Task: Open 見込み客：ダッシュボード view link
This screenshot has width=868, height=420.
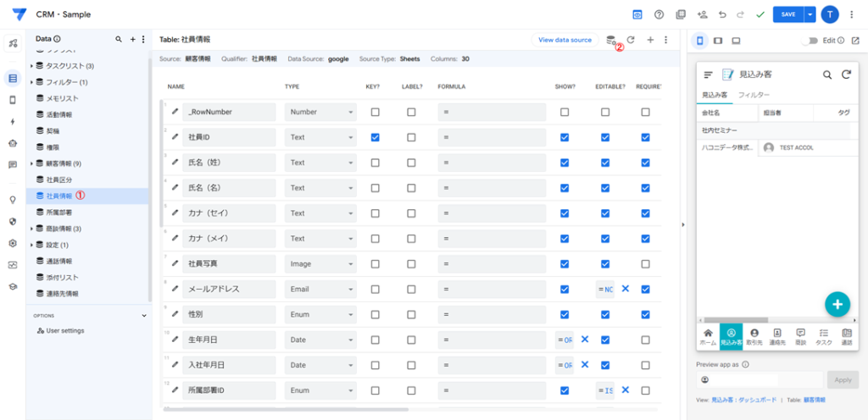Action: point(743,400)
